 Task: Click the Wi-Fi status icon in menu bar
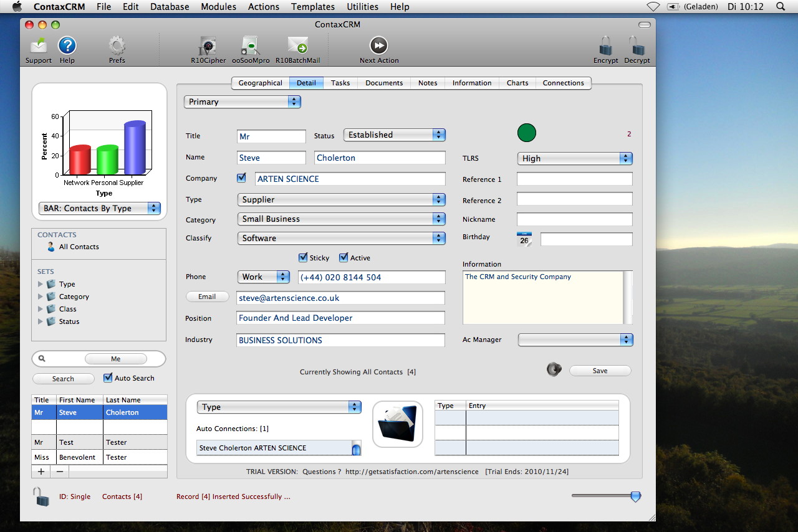tap(653, 7)
